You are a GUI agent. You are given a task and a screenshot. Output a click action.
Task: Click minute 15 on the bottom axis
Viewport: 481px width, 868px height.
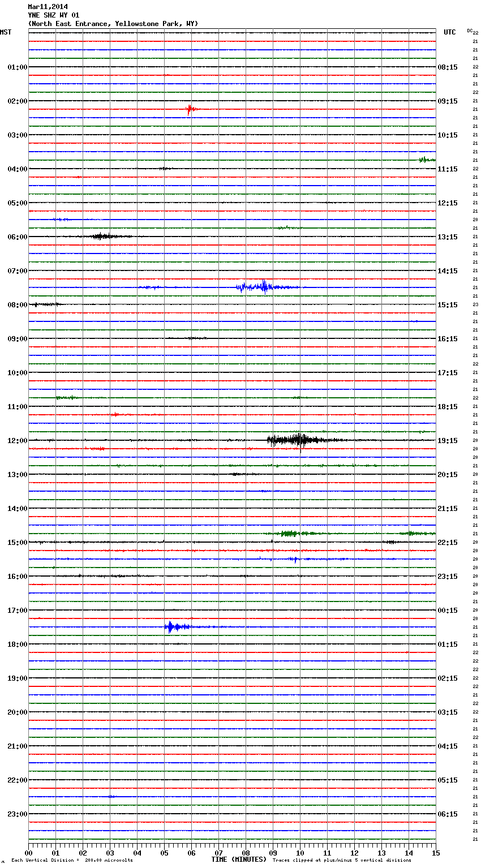436,853
